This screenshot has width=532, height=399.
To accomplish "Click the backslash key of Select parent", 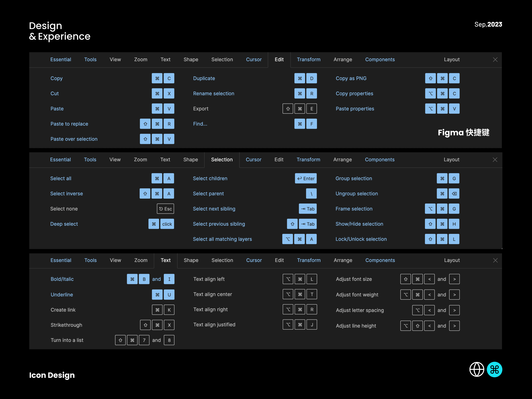I will point(311,194).
